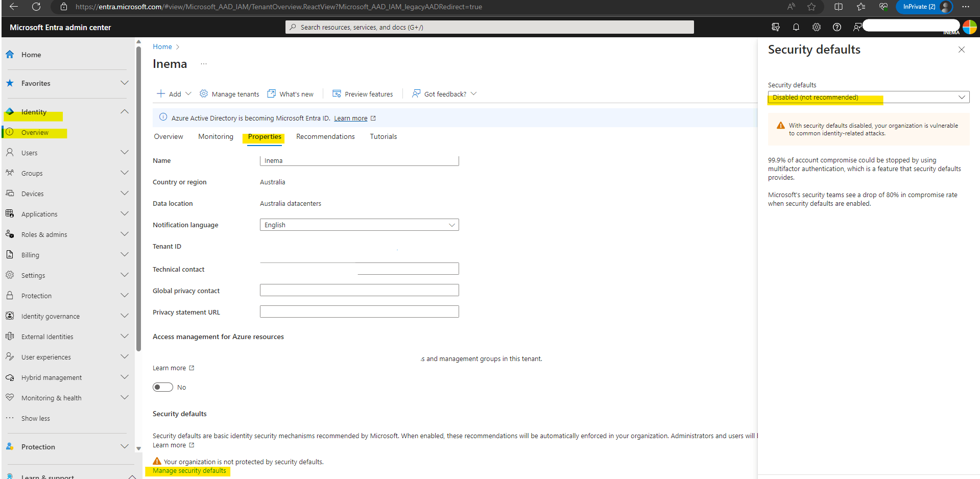
Task: Click What's new button
Action: pyautogui.click(x=291, y=94)
